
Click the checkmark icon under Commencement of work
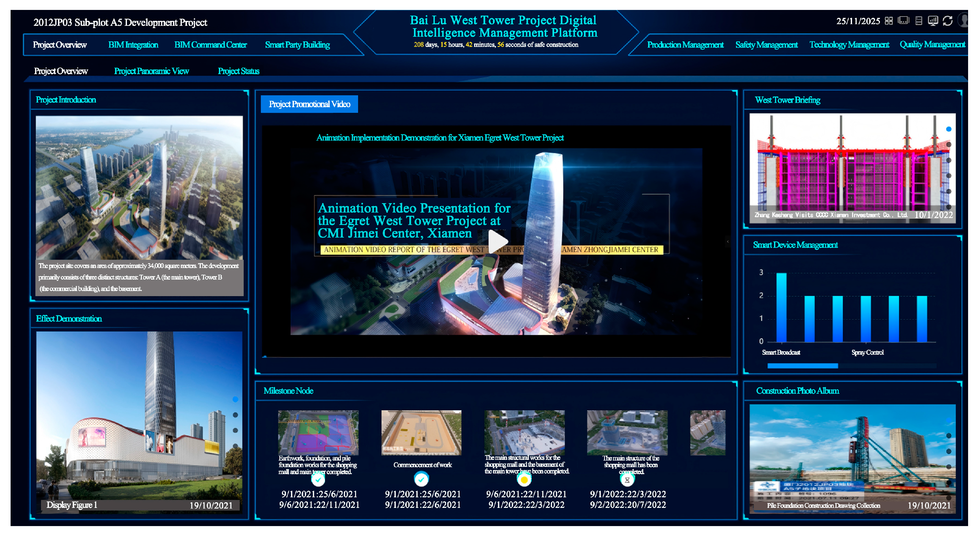421,479
